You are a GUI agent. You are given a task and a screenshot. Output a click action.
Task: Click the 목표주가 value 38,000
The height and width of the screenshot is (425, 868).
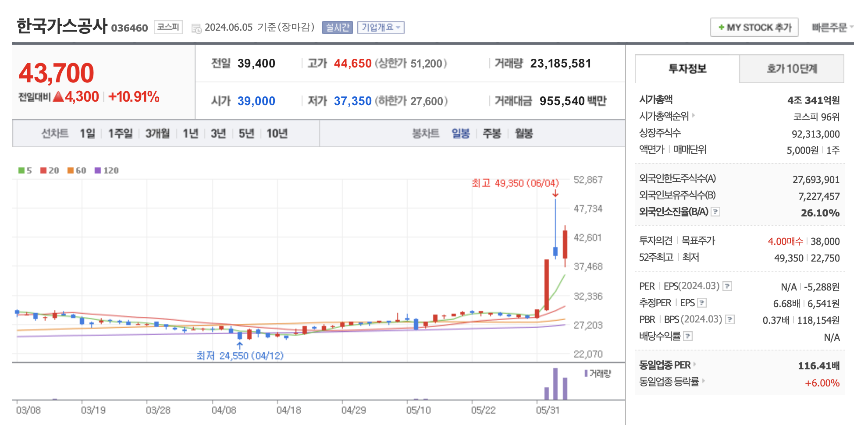tap(825, 241)
